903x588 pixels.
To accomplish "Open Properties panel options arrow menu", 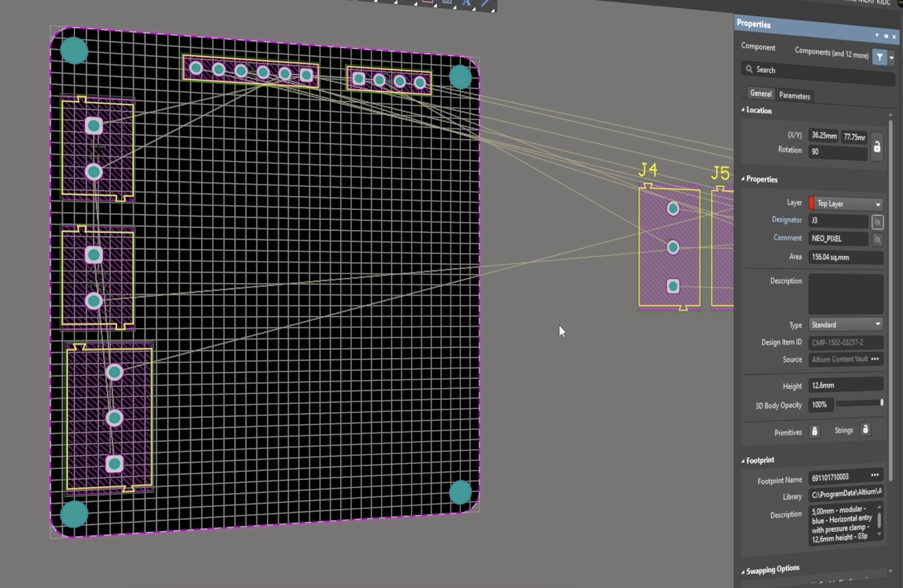I will (877, 35).
